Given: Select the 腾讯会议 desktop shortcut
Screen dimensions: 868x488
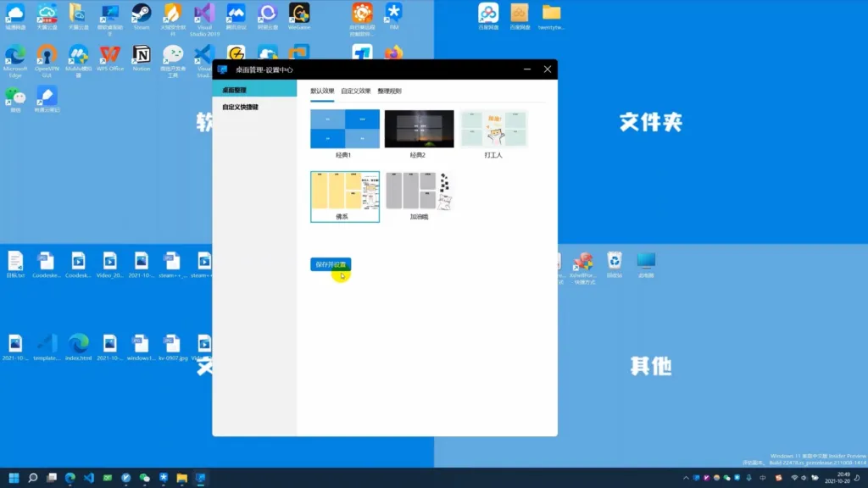Looking at the screenshot, I should click(236, 17).
